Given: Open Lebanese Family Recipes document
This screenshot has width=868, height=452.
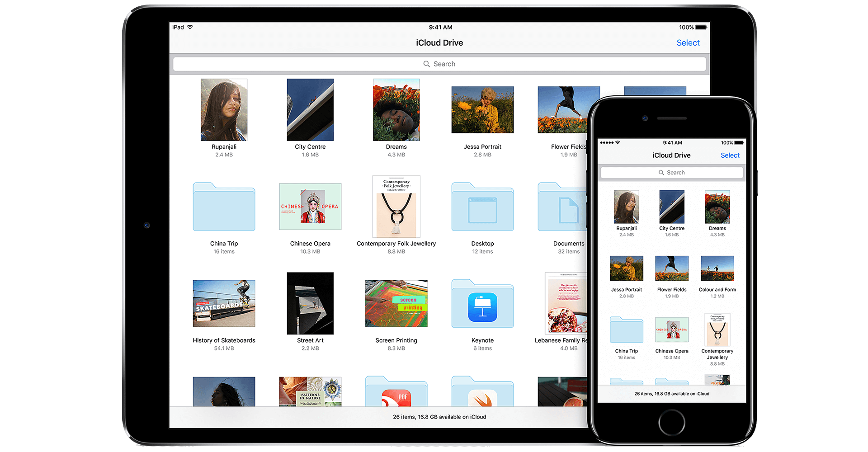Looking at the screenshot, I should [x=566, y=303].
